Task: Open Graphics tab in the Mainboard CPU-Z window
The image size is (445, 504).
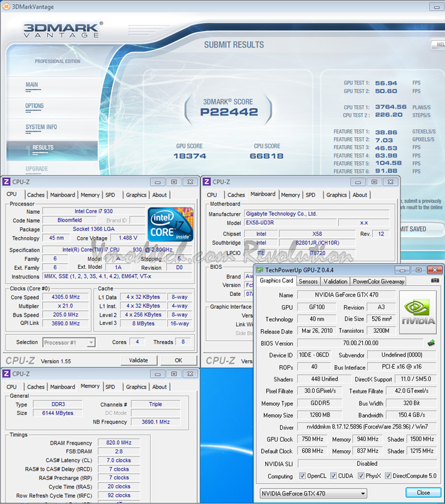Action: (336, 195)
